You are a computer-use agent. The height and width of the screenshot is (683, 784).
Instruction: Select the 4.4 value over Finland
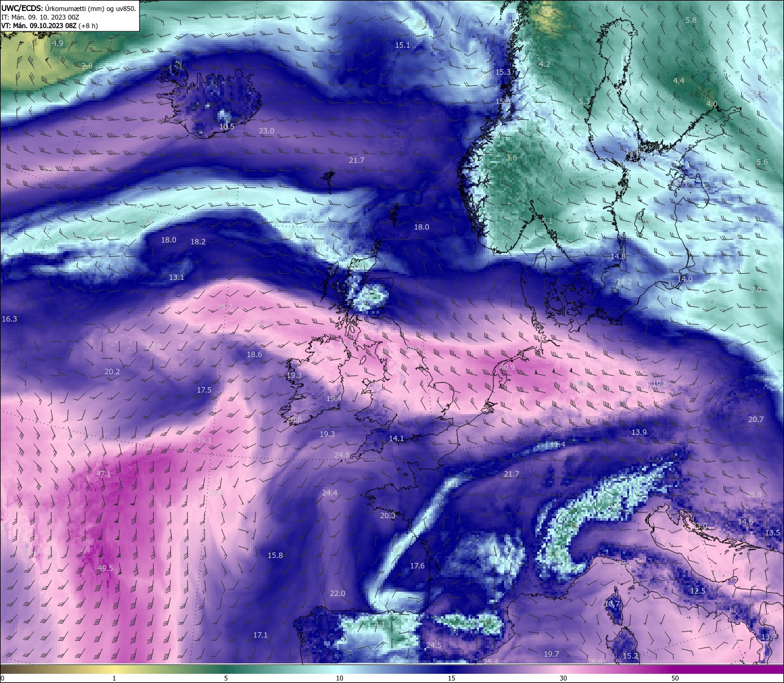click(679, 81)
